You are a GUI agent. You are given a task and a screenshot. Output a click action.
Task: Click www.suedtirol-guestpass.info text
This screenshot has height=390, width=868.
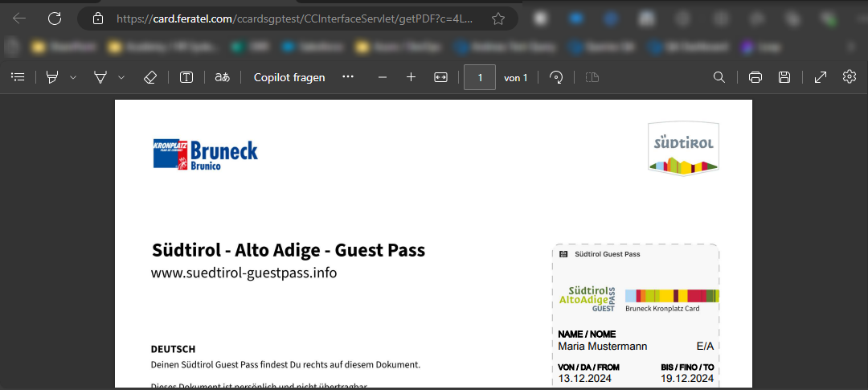click(244, 273)
